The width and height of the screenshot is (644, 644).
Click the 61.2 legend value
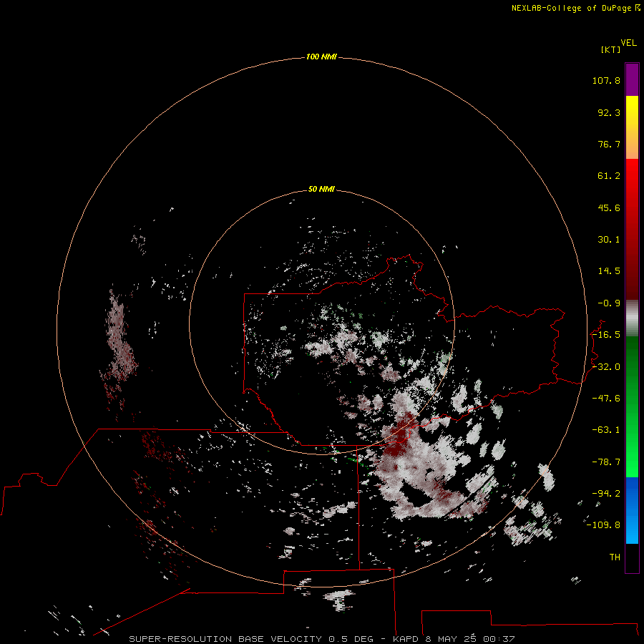tap(609, 176)
